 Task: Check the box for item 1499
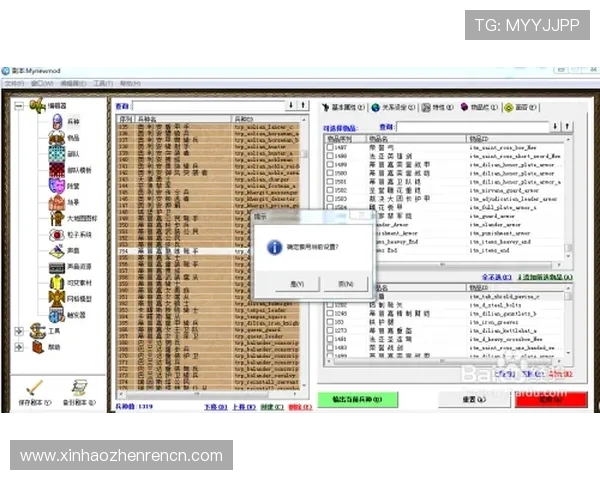[x=329, y=164]
